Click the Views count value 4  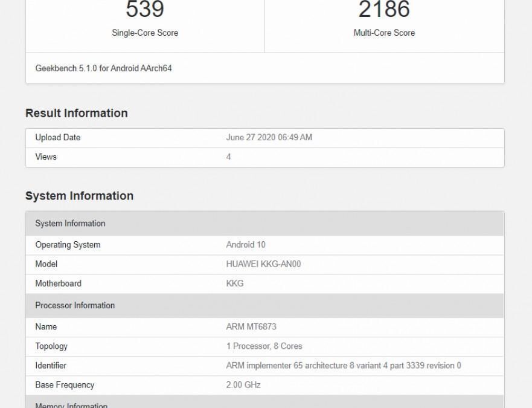point(229,157)
